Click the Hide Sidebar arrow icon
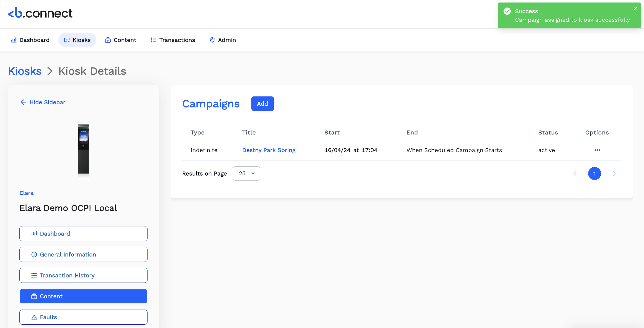This screenshot has height=328, width=644. click(23, 102)
